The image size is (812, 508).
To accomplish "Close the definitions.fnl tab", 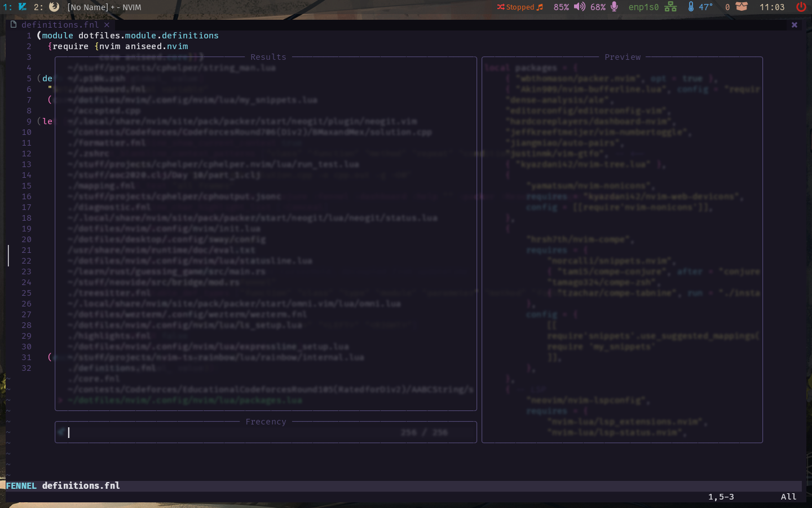I will tap(107, 25).
